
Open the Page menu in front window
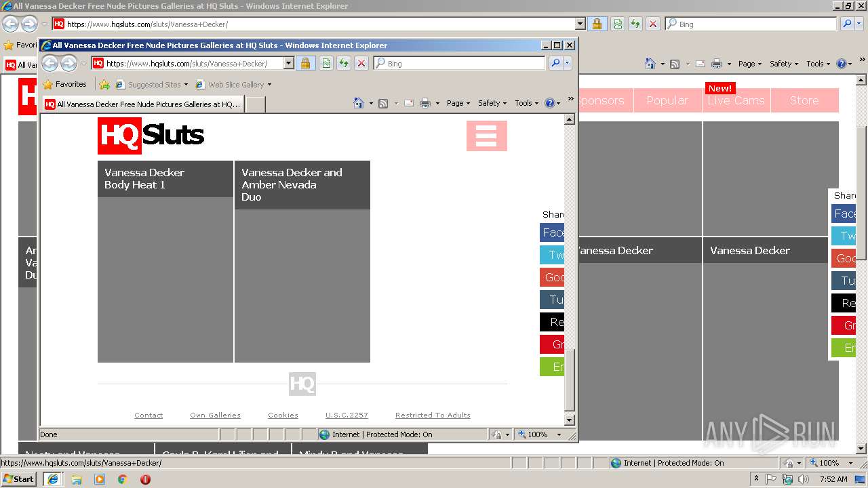pyautogui.click(x=458, y=103)
